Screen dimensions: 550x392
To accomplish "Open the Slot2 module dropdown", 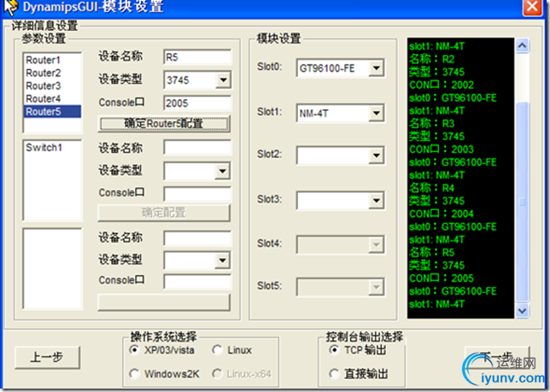I will click(x=377, y=155).
